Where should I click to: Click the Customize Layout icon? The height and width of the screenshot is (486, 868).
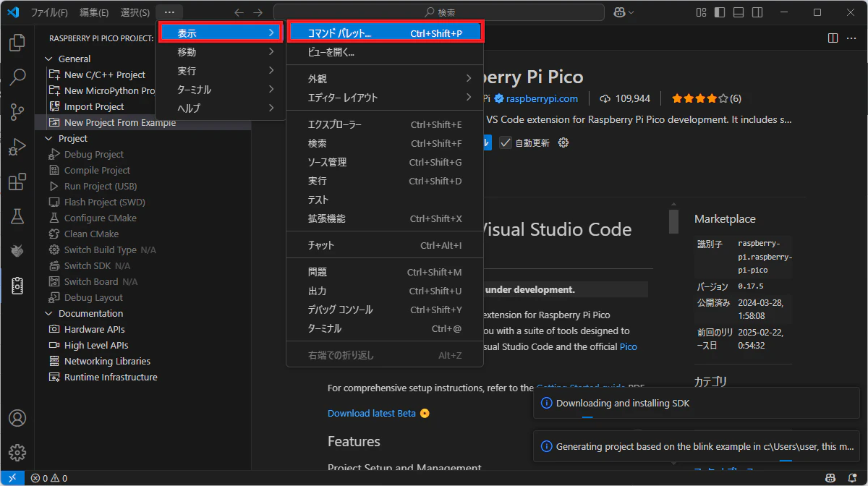[701, 12]
